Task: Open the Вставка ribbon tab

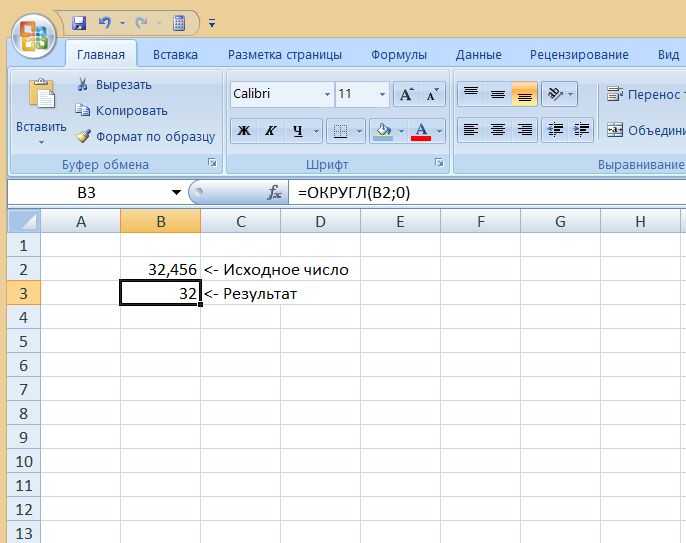Action: pos(175,55)
